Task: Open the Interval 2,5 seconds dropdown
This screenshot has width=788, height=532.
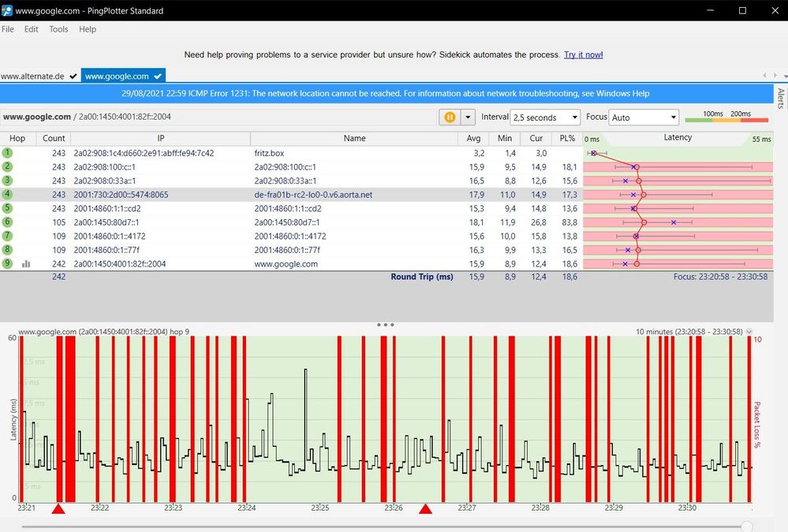Action: coord(545,117)
